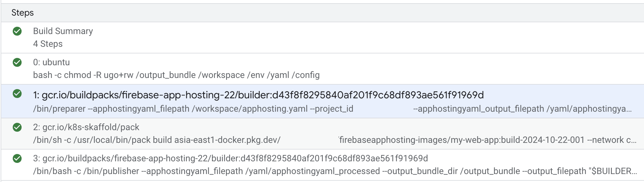Click the --apphostingyaml_output_filepath argument text

(478, 109)
